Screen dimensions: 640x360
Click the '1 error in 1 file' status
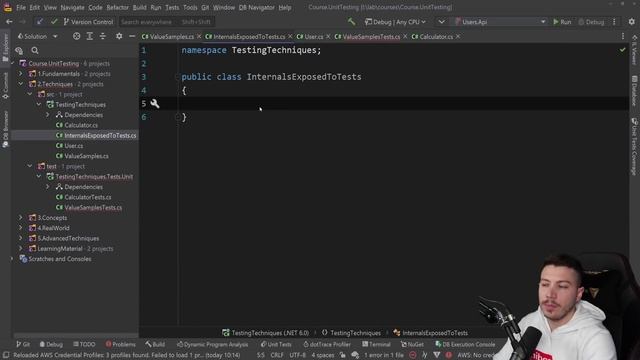click(384, 355)
